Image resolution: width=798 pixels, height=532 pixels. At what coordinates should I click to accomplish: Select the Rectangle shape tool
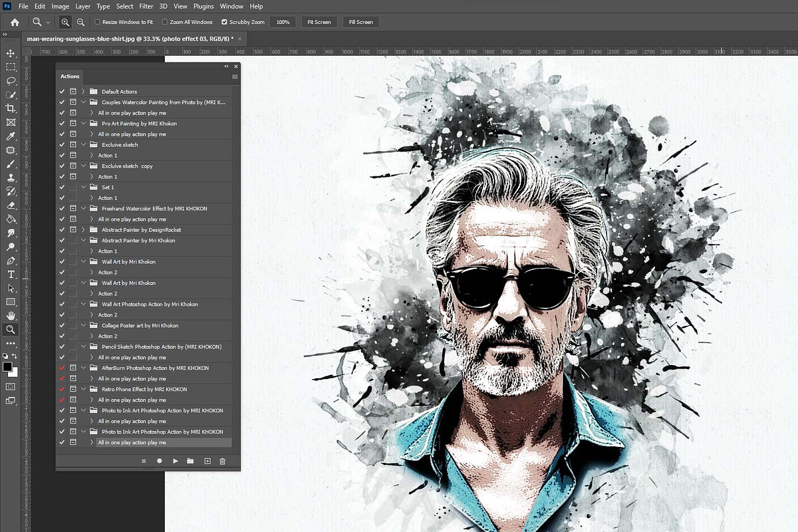11,302
